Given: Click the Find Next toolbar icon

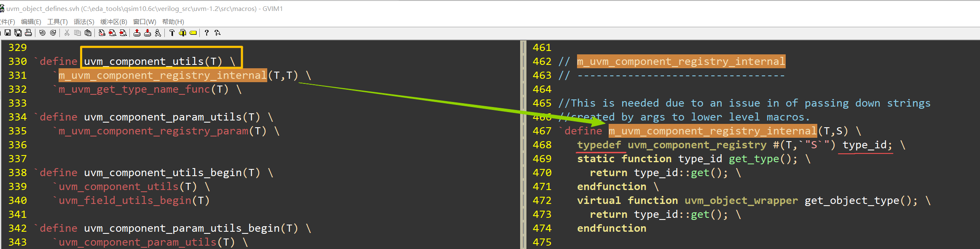Looking at the screenshot, I should coord(113,33).
